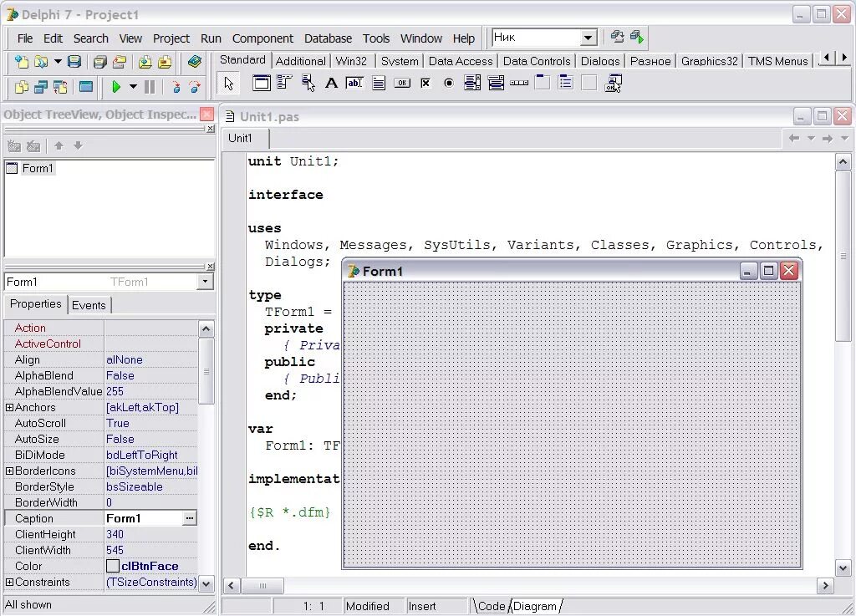Select the Panel component icon
Viewport: 856px width, 616px height.
pyautogui.click(x=589, y=83)
